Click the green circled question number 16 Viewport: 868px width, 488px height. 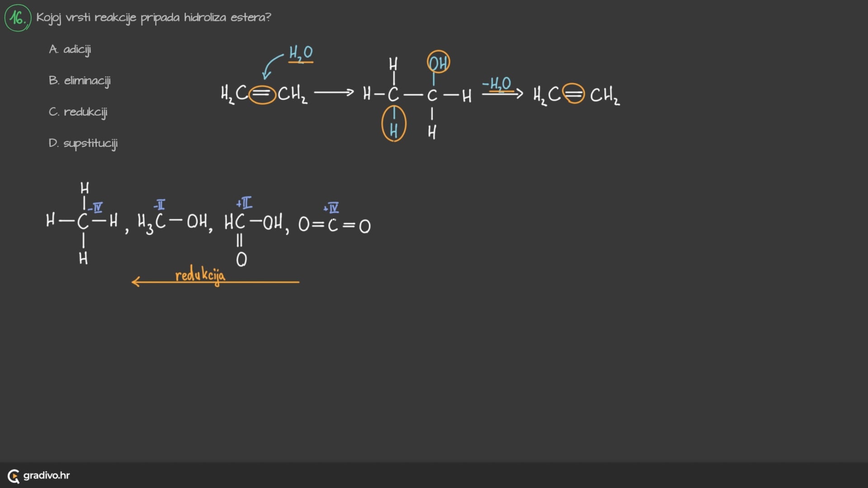(x=18, y=18)
